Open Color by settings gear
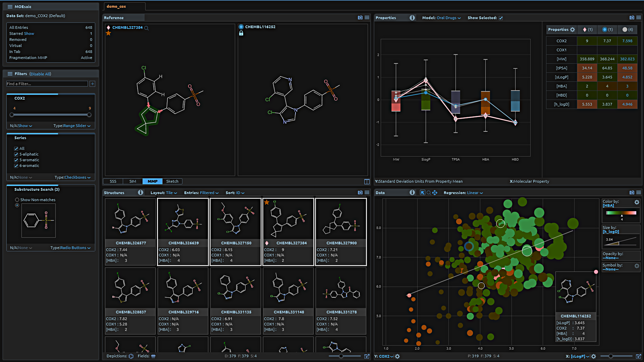644x362 pixels. (637, 202)
